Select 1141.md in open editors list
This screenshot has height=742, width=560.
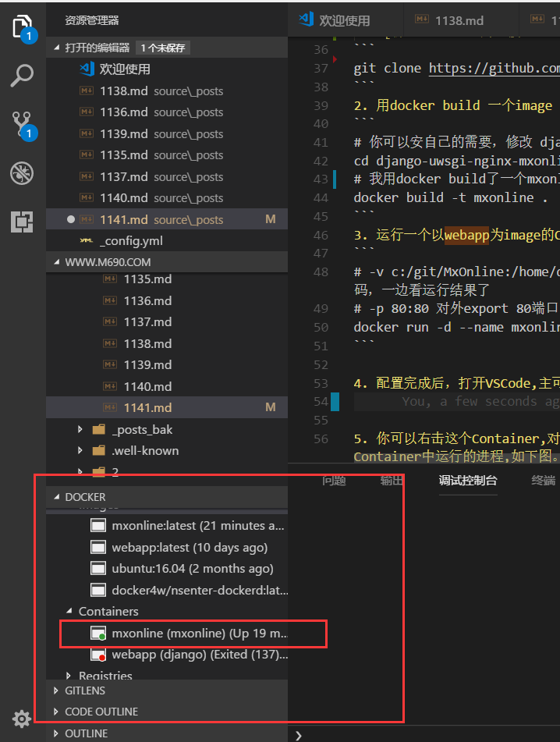(167, 219)
